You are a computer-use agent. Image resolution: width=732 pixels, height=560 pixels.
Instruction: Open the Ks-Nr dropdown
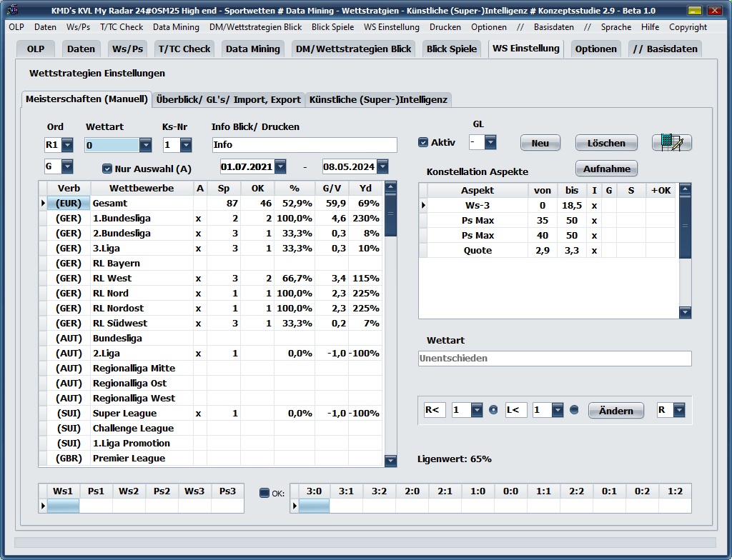point(186,145)
